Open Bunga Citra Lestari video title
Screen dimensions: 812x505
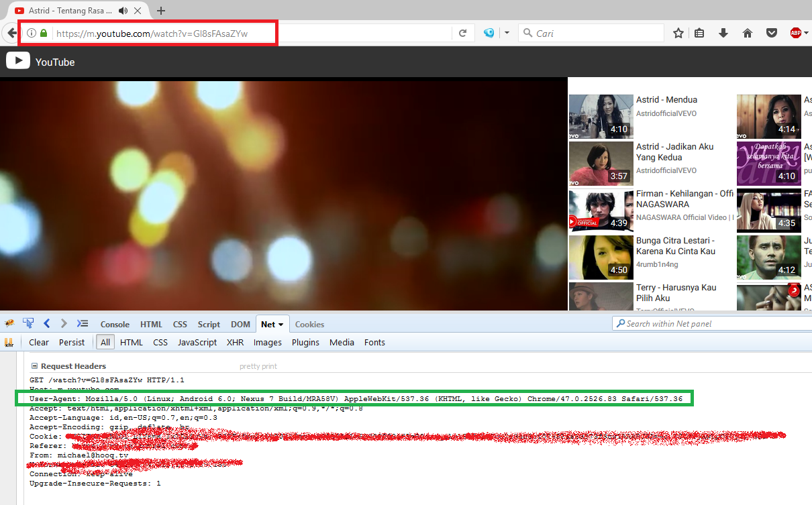point(676,245)
